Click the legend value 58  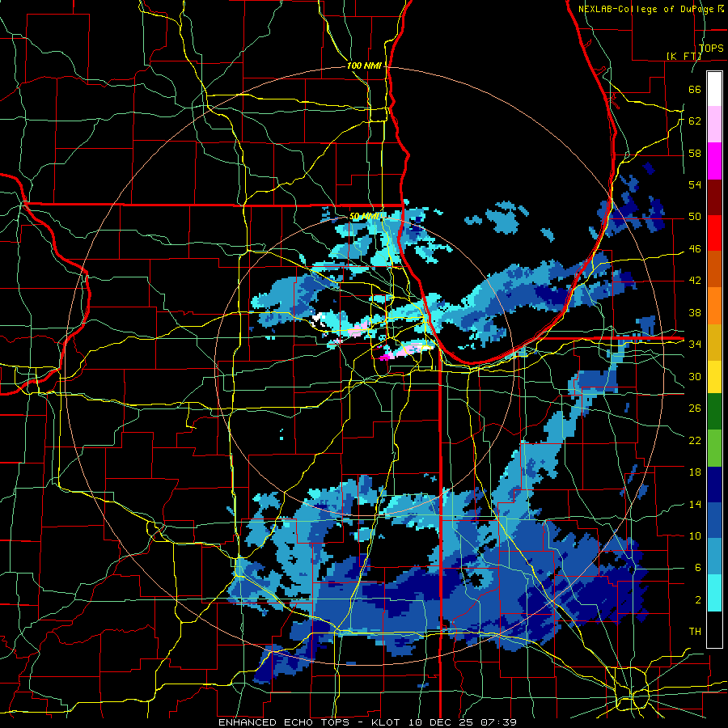[x=695, y=153]
